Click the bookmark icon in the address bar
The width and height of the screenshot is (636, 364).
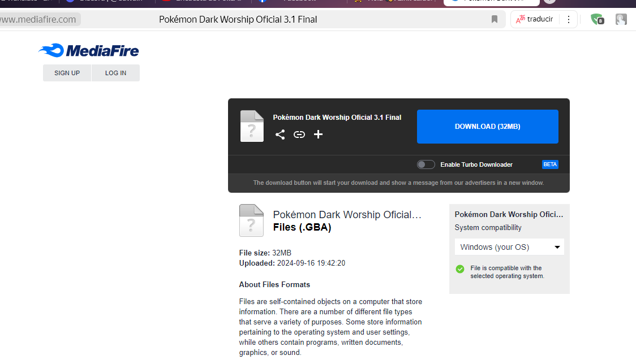(494, 20)
